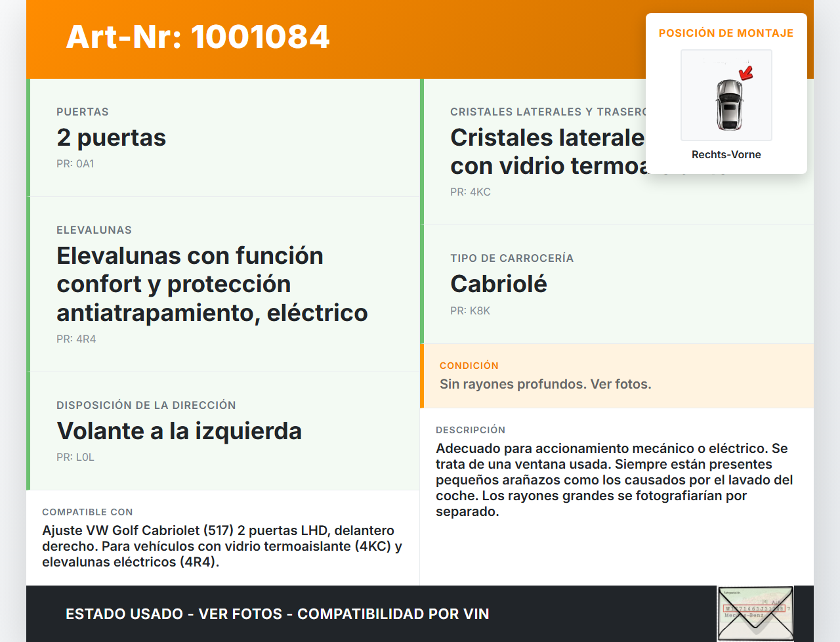Screen dimensions: 840x642
Task: Select the Art-Nr: 1001084 heading
Action: (198, 37)
